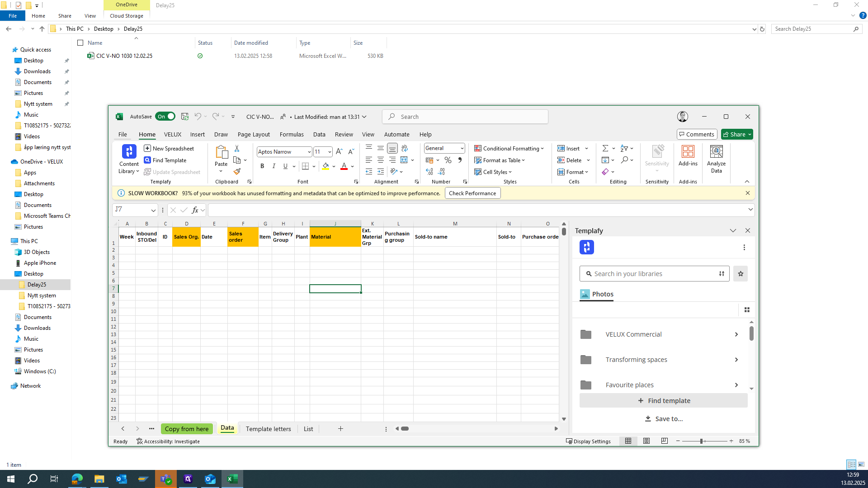Click the Cut scissors icon
Viewport: 868px width, 488px height.
click(x=236, y=148)
